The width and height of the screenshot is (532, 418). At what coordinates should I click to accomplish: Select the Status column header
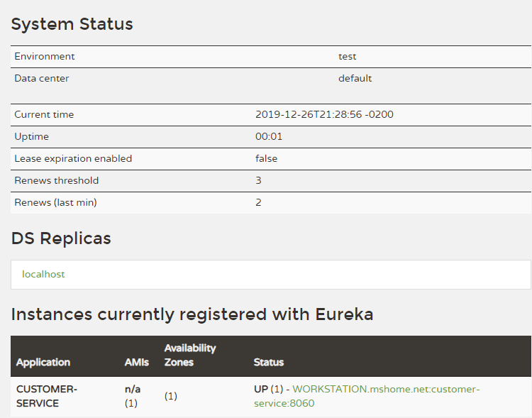coord(269,363)
